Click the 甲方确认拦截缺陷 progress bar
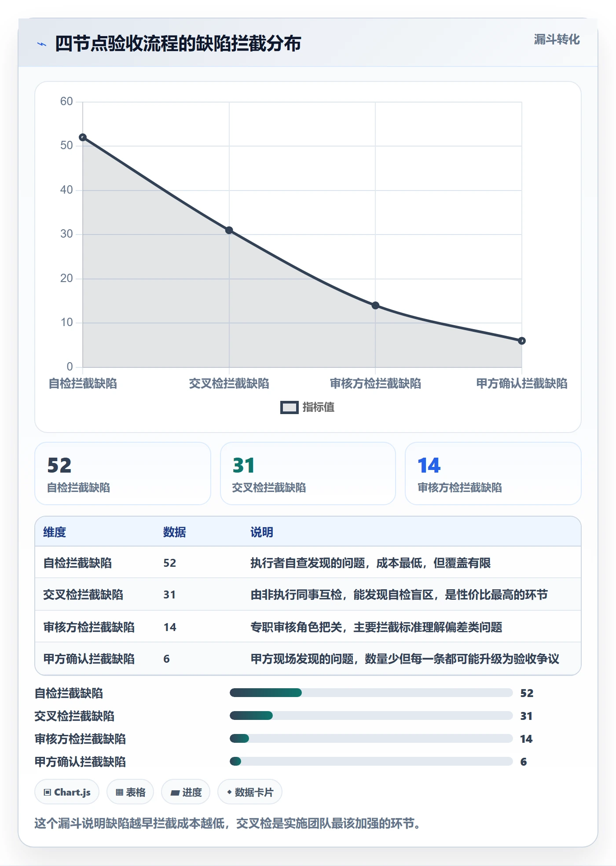This screenshot has width=616, height=866. coord(371,761)
